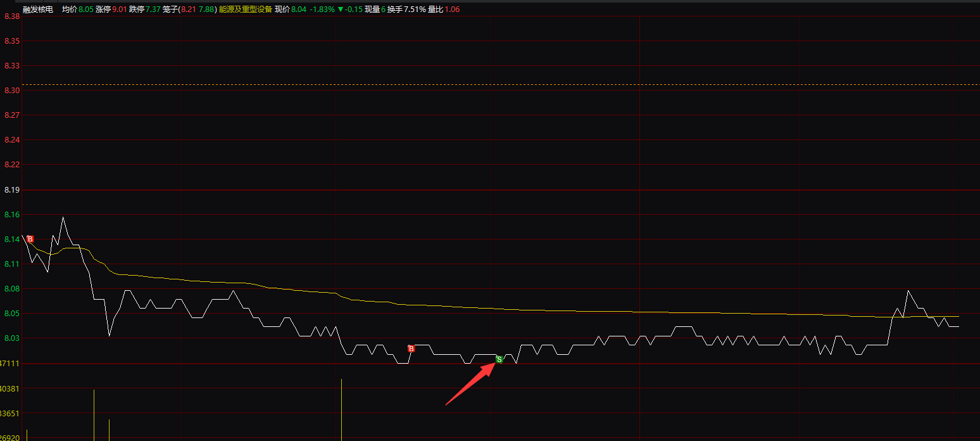This screenshot has width=980, height=441.
Task: Click the green 8.16 axis label
Action: pos(12,214)
